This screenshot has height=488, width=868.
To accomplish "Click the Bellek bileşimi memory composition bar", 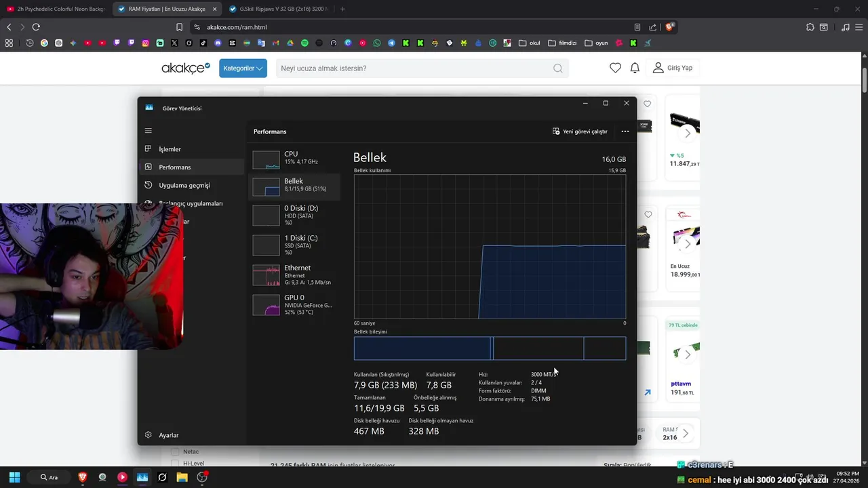I will 490,348.
